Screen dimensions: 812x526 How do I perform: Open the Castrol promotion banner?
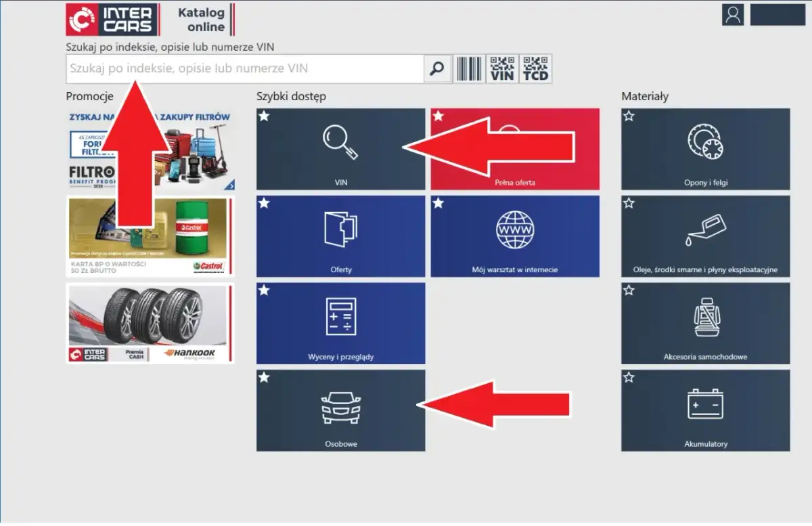150,236
